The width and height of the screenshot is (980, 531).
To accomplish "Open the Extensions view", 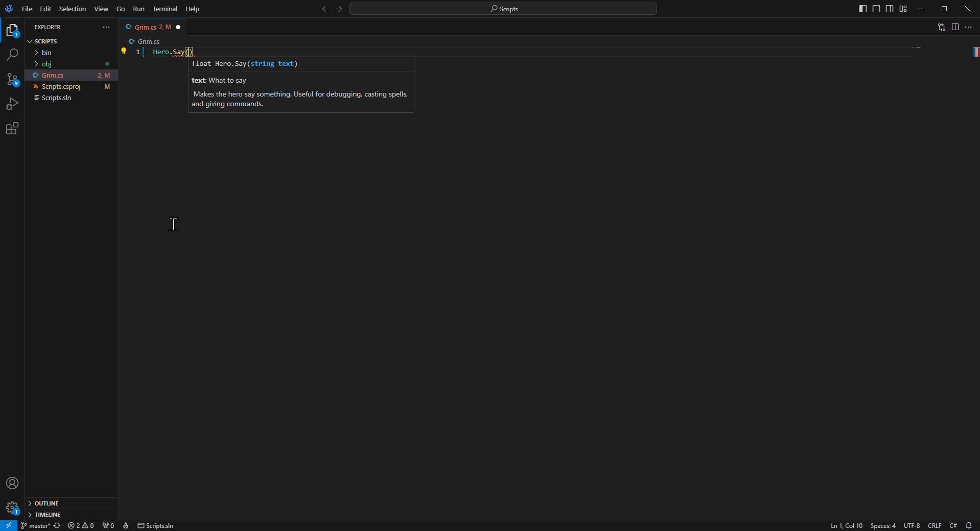I will point(12,128).
